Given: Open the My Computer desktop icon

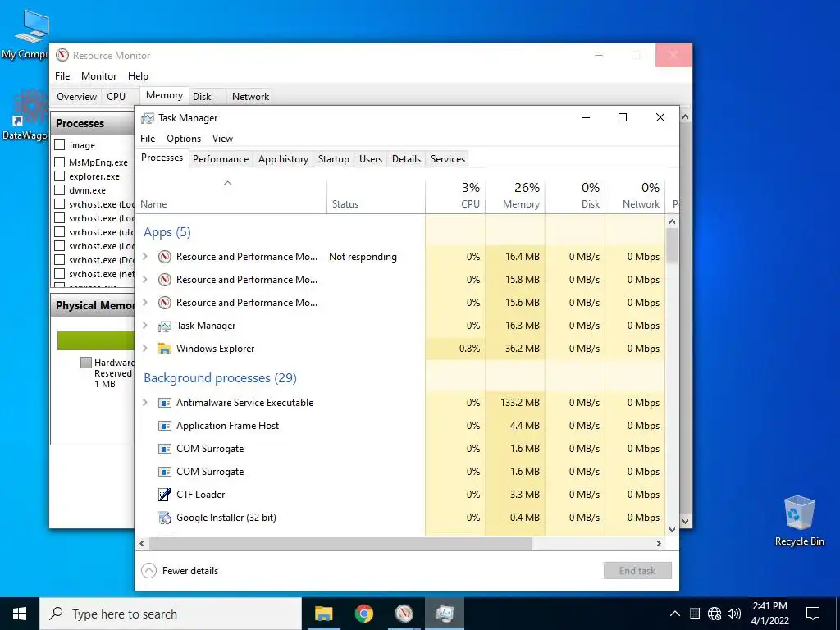Looking at the screenshot, I should pyautogui.click(x=30, y=34).
